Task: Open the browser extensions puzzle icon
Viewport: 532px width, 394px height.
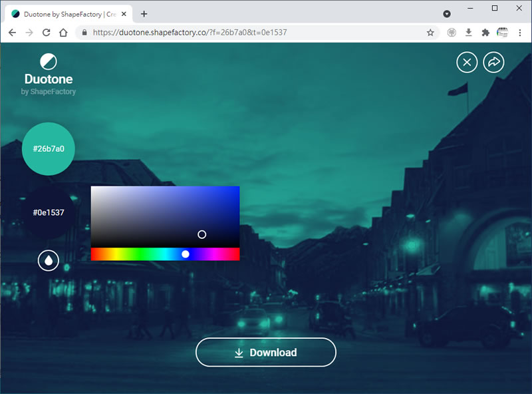Action: click(x=485, y=32)
